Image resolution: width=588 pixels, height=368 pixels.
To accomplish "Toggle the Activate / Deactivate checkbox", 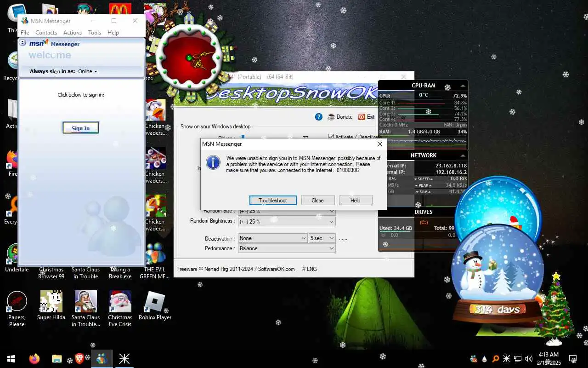I will (331, 137).
